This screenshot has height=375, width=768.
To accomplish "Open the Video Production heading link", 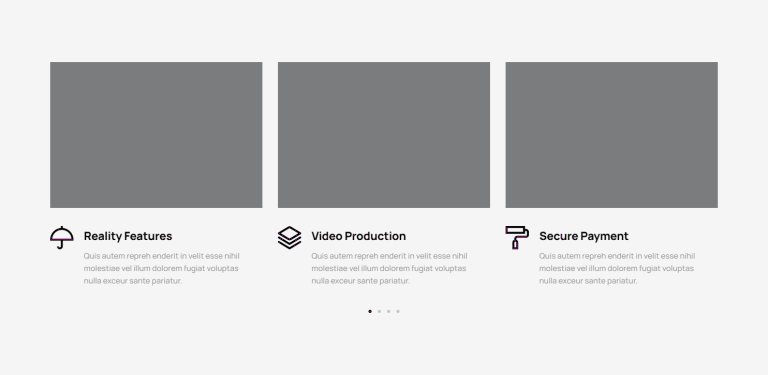I will (x=359, y=236).
